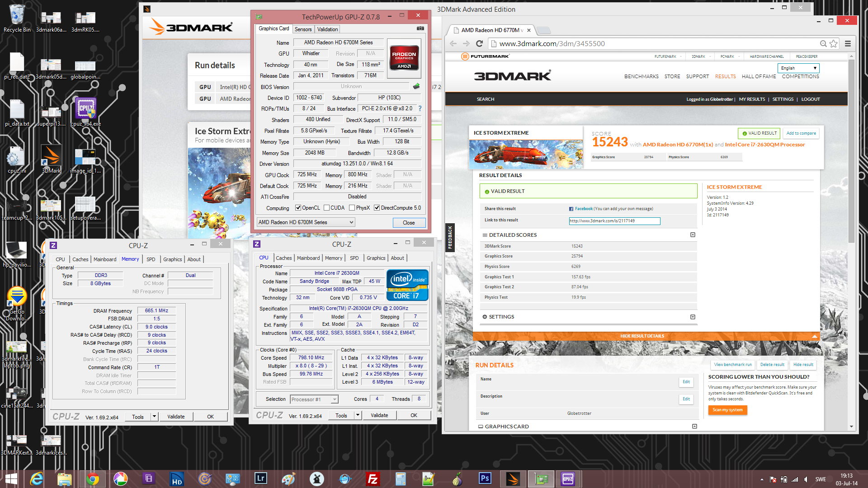Toggle the DirectCompute 5.0 checkbox
The width and height of the screenshot is (868, 488).
click(377, 208)
